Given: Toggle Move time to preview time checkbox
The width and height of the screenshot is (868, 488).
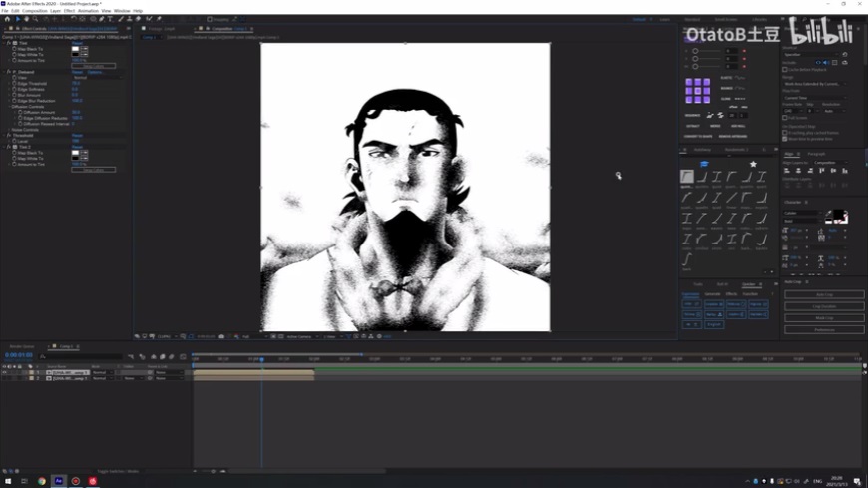Looking at the screenshot, I should [785, 139].
